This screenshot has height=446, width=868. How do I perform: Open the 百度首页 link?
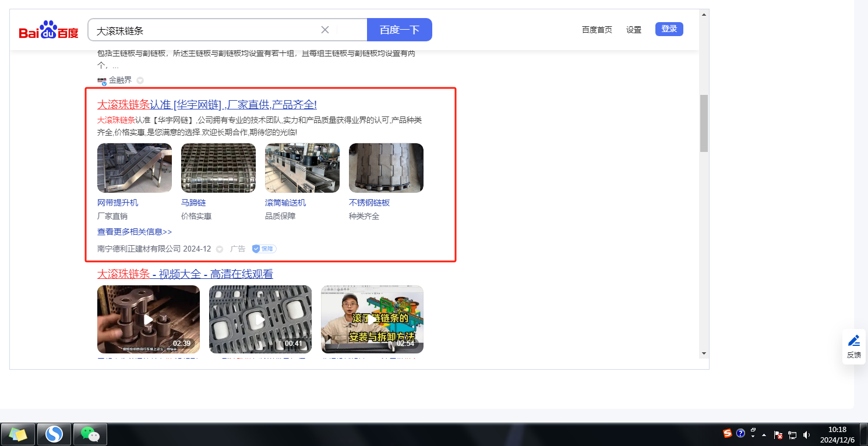click(x=597, y=30)
